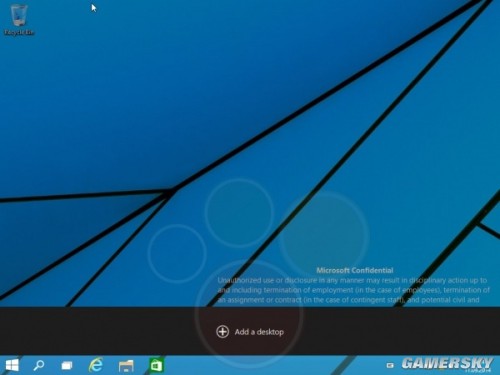Open File Explorer from the taskbar
Screen dimensions: 500x375
tap(126, 366)
